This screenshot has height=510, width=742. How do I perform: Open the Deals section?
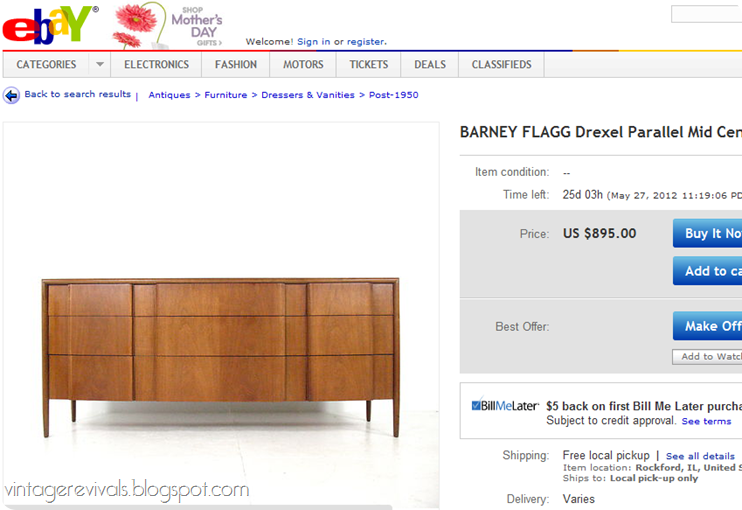(430, 64)
